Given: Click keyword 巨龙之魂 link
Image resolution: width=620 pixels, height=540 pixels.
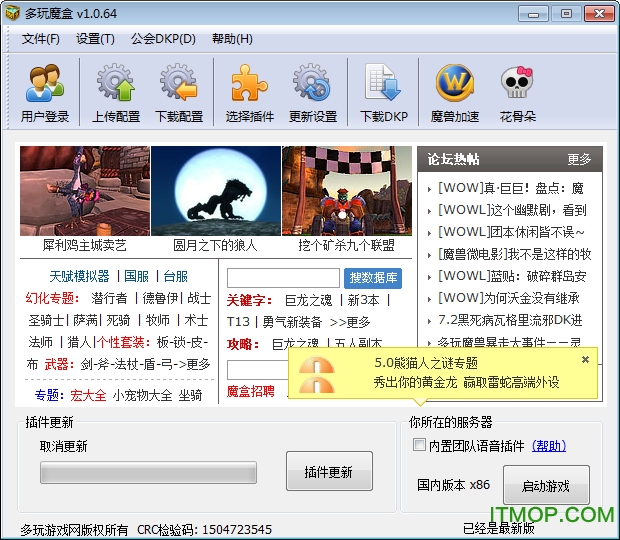Looking at the screenshot, I should [308, 300].
